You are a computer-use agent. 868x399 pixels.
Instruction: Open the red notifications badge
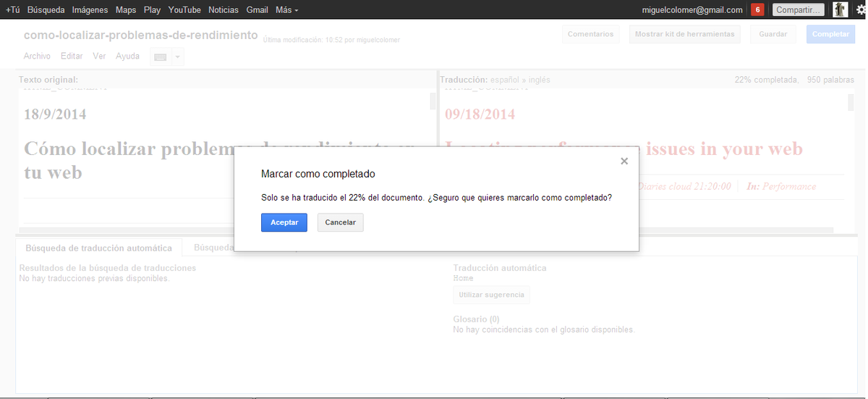[x=757, y=10]
